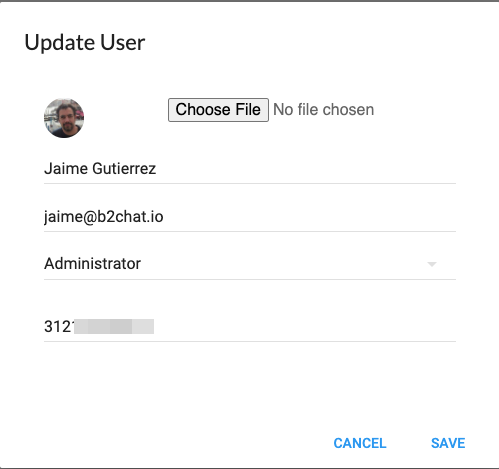Save the user changes

pos(448,443)
